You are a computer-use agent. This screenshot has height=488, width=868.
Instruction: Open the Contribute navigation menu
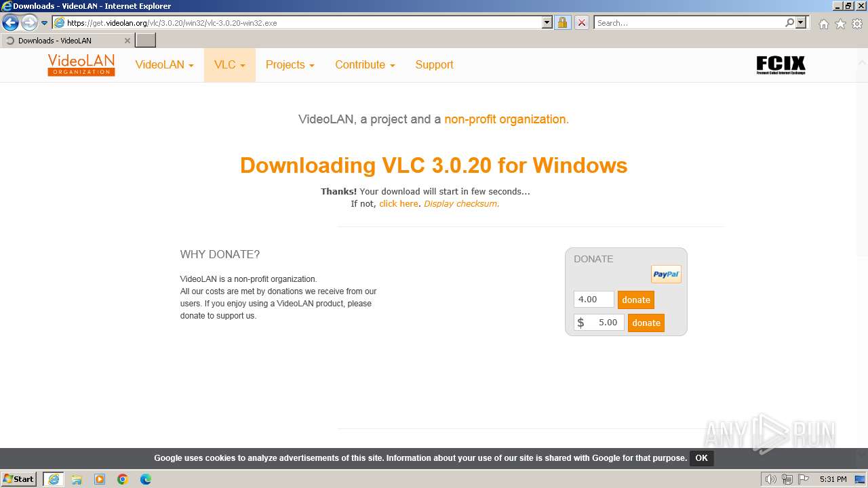click(365, 65)
